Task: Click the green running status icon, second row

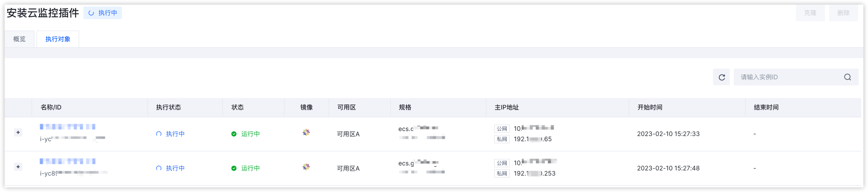Action: (x=234, y=168)
